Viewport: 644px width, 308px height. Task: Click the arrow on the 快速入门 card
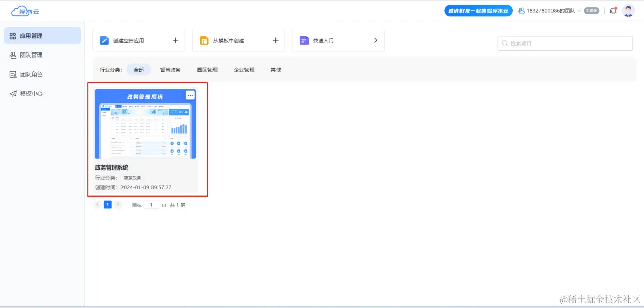point(376,40)
